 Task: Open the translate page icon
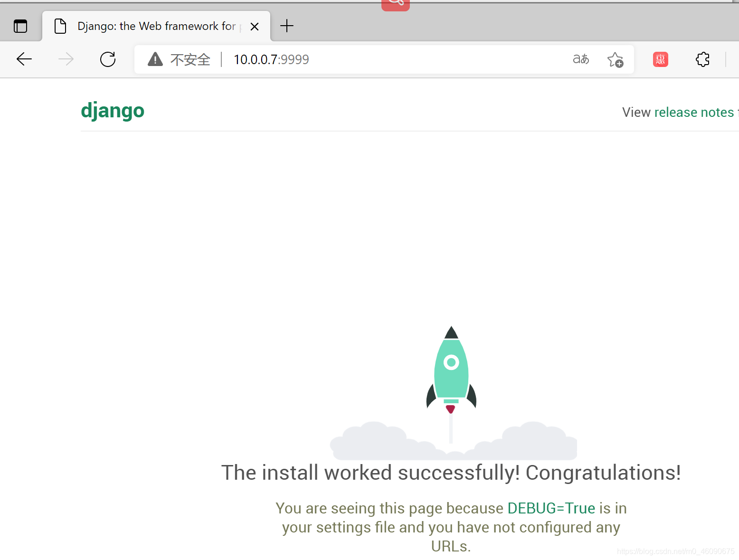point(580,59)
